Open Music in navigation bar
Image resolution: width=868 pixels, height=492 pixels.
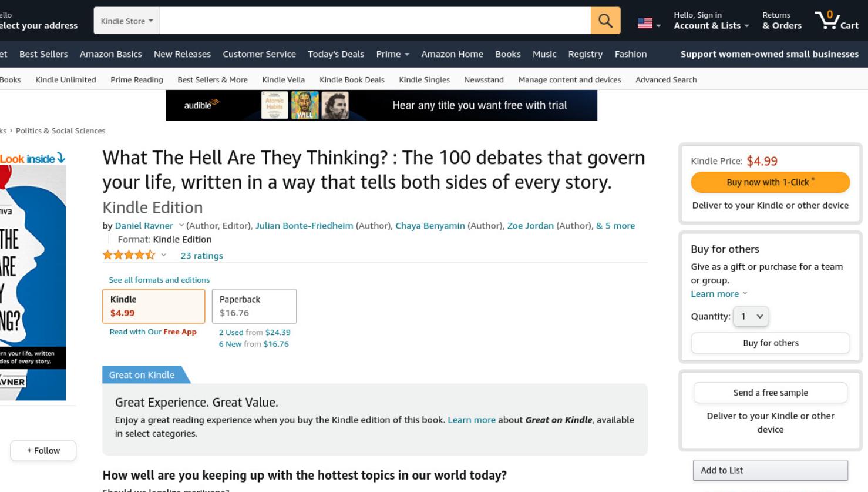(544, 54)
